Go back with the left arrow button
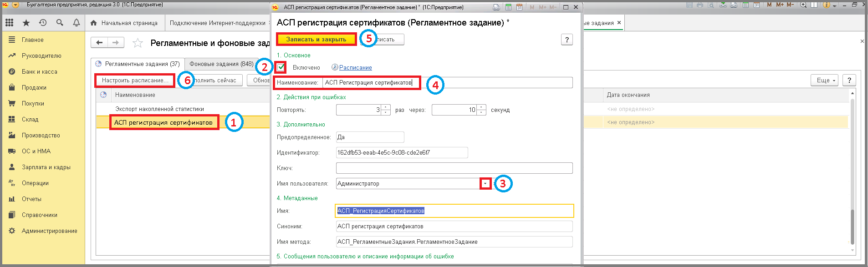This screenshot has width=868, height=267. click(x=99, y=43)
